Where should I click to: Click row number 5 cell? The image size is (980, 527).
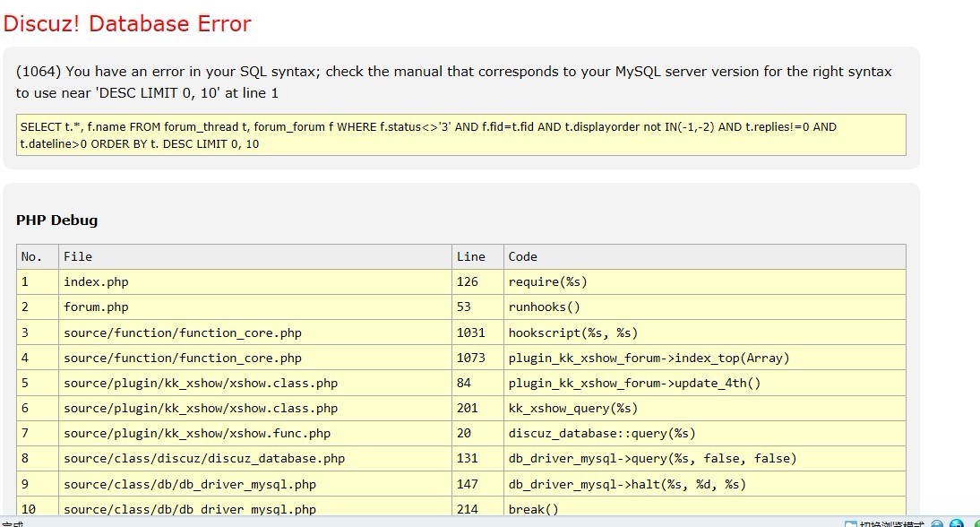[38, 383]
